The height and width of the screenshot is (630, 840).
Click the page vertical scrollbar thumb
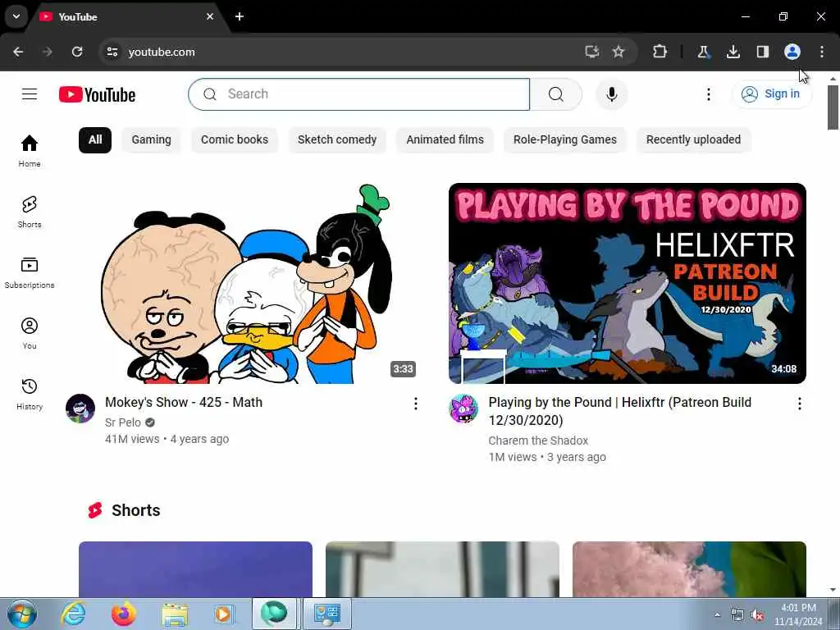click(x=833, y=107)
